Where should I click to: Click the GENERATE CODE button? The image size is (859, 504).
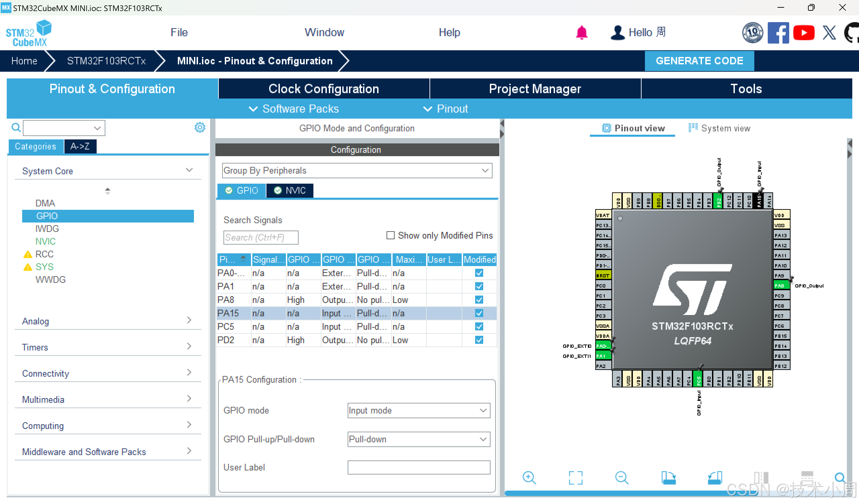pyautogui.click(x=699, y=61)
